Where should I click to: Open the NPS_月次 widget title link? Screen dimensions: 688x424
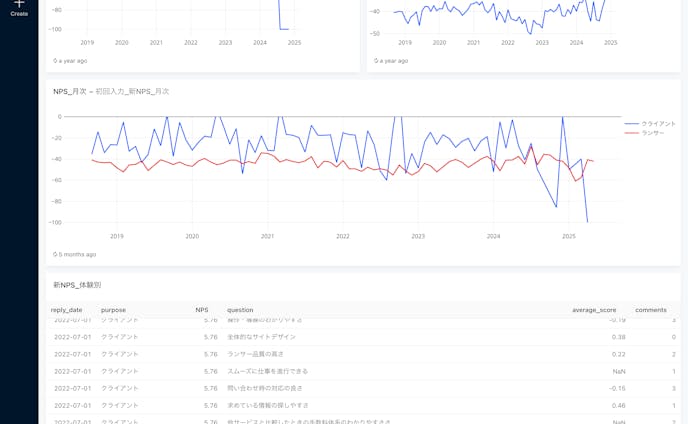111,92
